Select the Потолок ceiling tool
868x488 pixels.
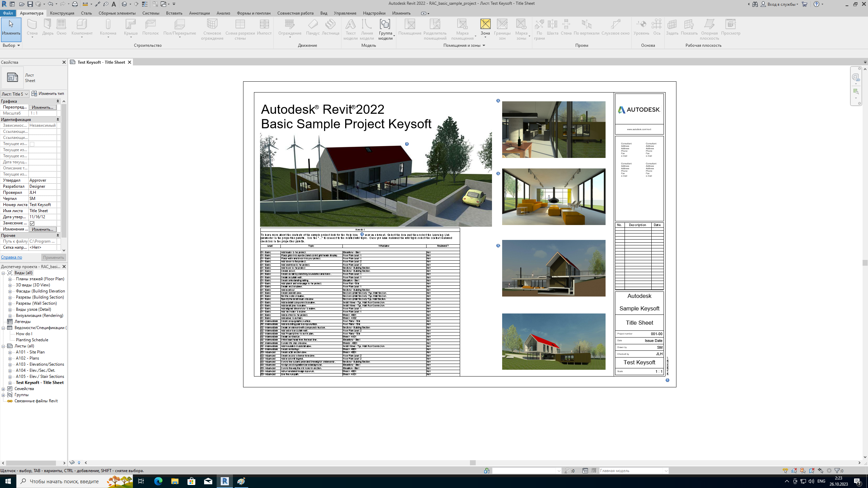pos(151,27)
